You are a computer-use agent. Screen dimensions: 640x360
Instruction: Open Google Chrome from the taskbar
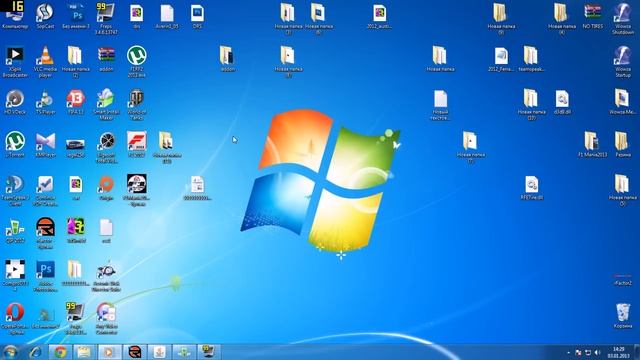[x=60, y=352]
